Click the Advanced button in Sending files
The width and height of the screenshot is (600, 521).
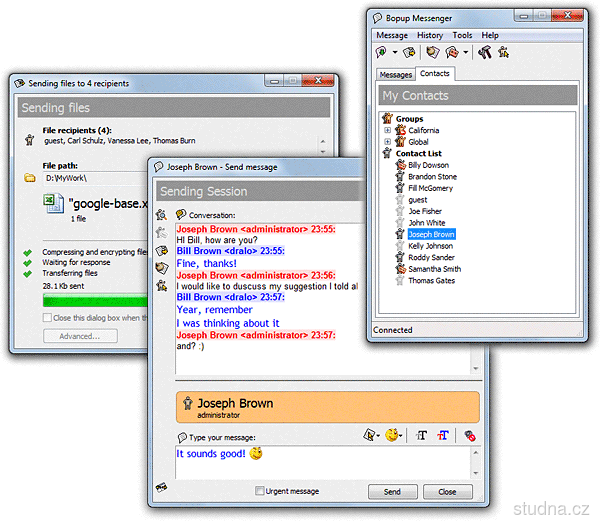pyautogui.click(x=80, y=336)
